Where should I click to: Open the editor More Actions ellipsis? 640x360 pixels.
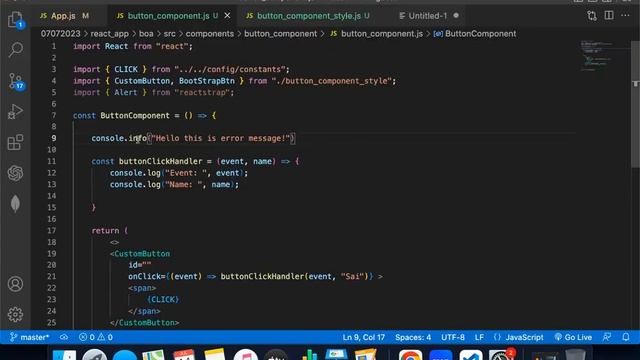pos(625,16)
